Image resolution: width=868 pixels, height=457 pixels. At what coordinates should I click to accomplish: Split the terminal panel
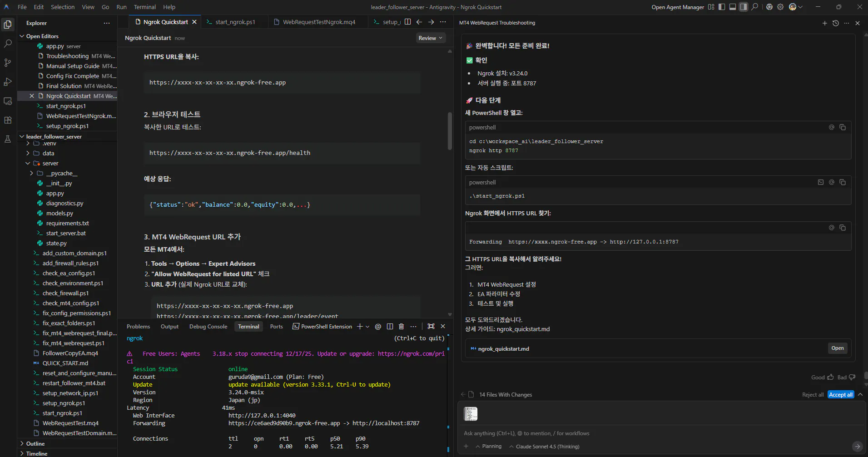point(390,327)
